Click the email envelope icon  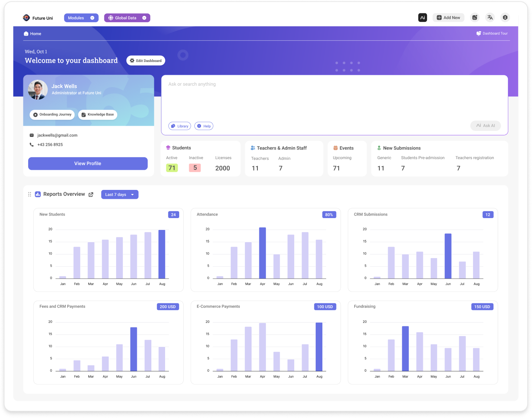[32, 135]
